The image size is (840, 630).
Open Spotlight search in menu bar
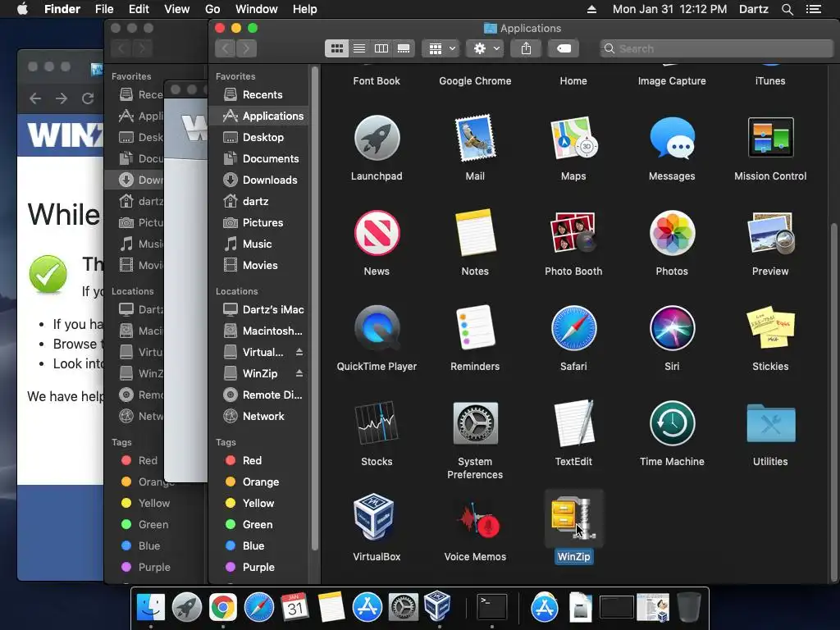pyautogui.click(x=787, y=9)
